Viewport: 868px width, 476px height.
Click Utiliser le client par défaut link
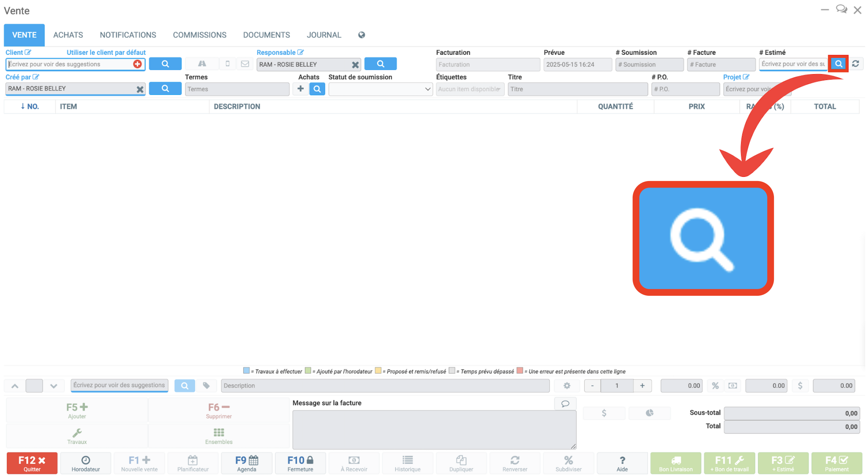[x=106, y=52]
